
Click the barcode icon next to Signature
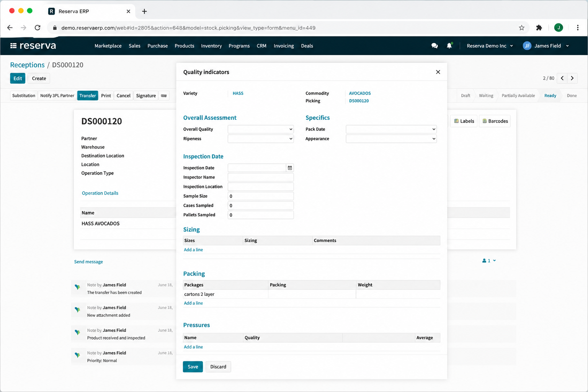coord(164,96)
